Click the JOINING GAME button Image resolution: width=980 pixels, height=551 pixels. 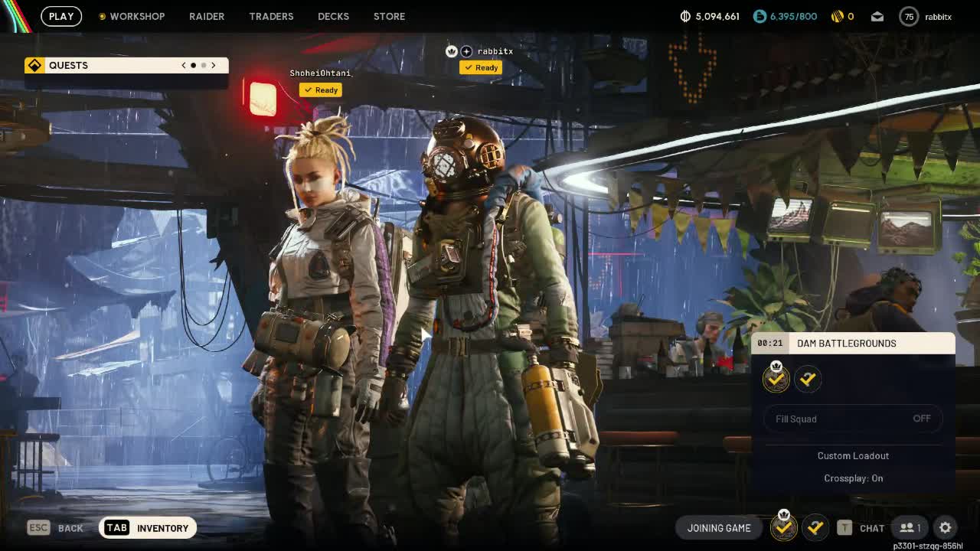pos(719,527)
